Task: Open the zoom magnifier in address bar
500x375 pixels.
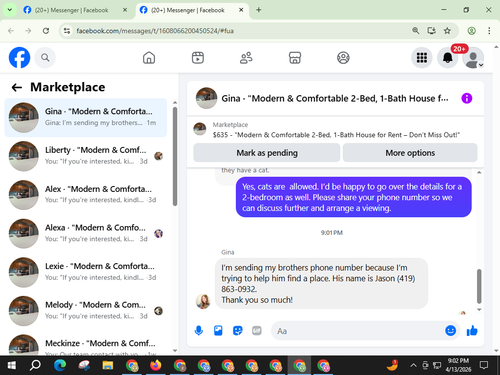Action: click(x=415, y=31)
